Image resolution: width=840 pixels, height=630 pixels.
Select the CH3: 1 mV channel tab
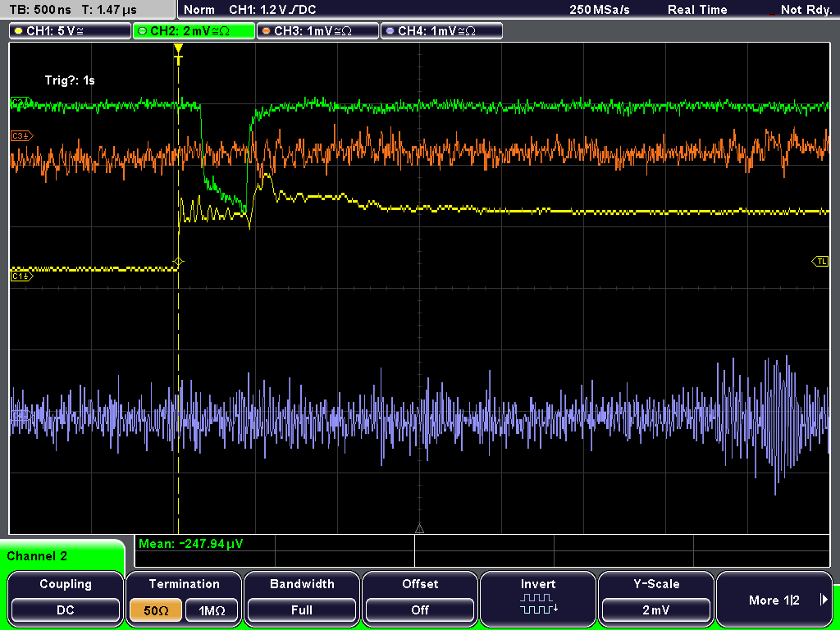[x=317, y=31]
